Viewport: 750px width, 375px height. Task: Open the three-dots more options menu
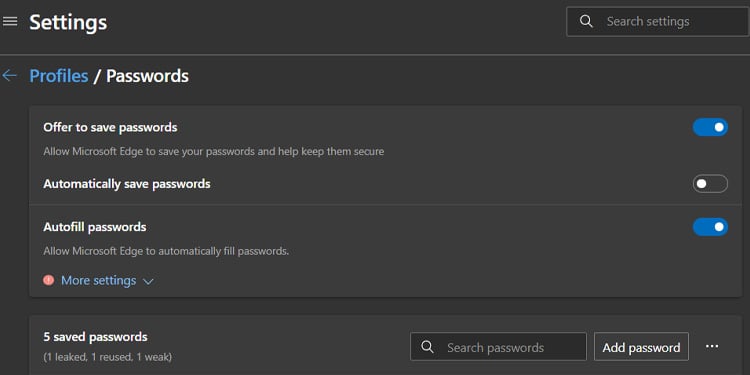(x=712, y=346)
